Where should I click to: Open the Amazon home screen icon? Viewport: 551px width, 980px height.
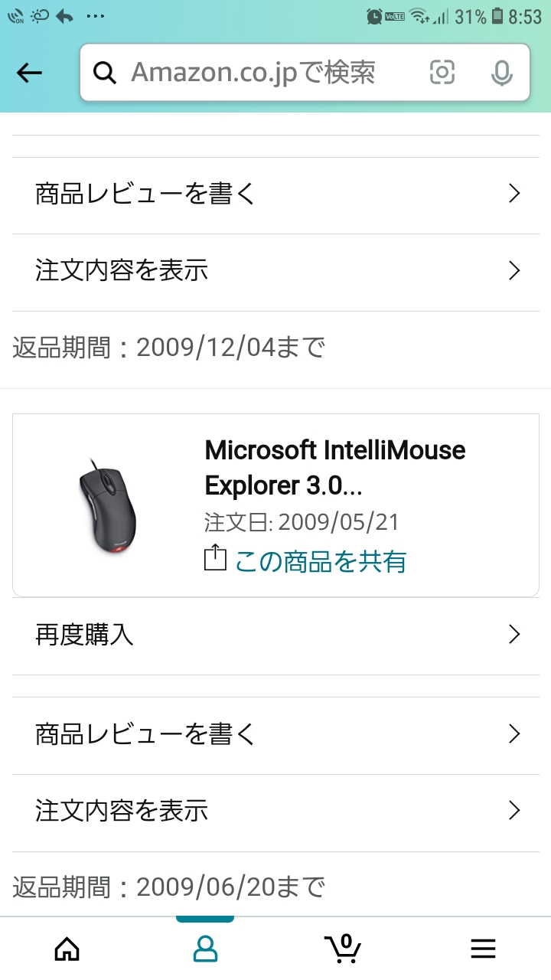click(x=67, y=949)
